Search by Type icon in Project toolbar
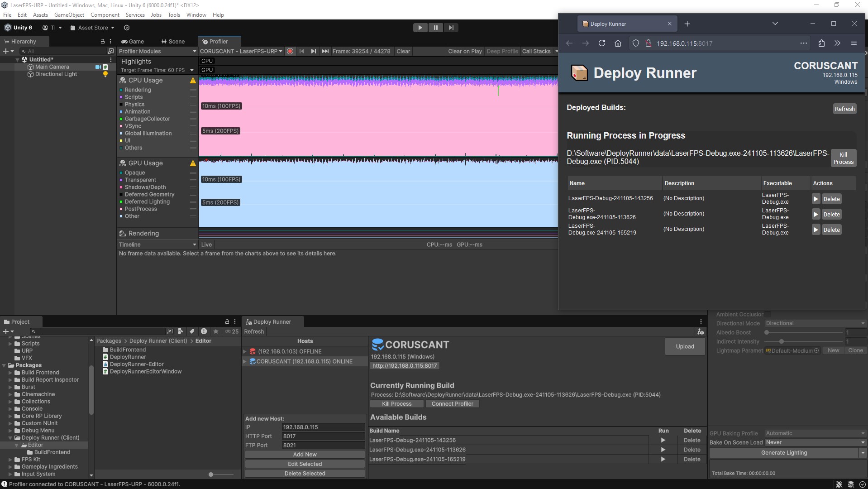The width and height of the screenshot is (868, 489). click(180, 331)
